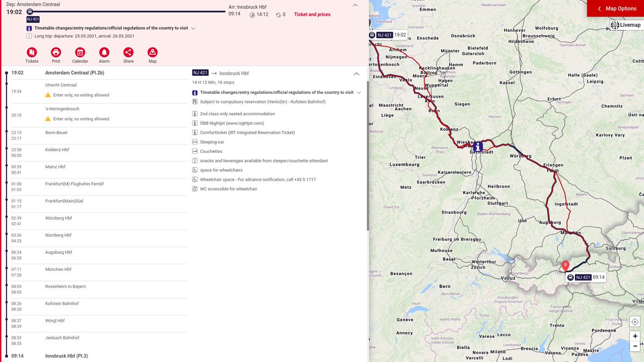Click the Augsburg Hbf stop
This screenshot has width=644, height=362.
[x=59, y=252]
